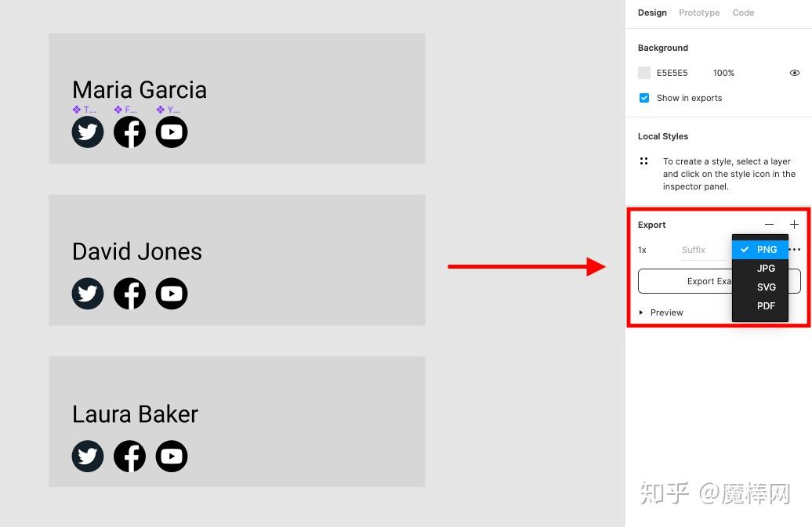Click the plus icon to add export setting
This screenshot has height=527, width=812.
[794, 225]
